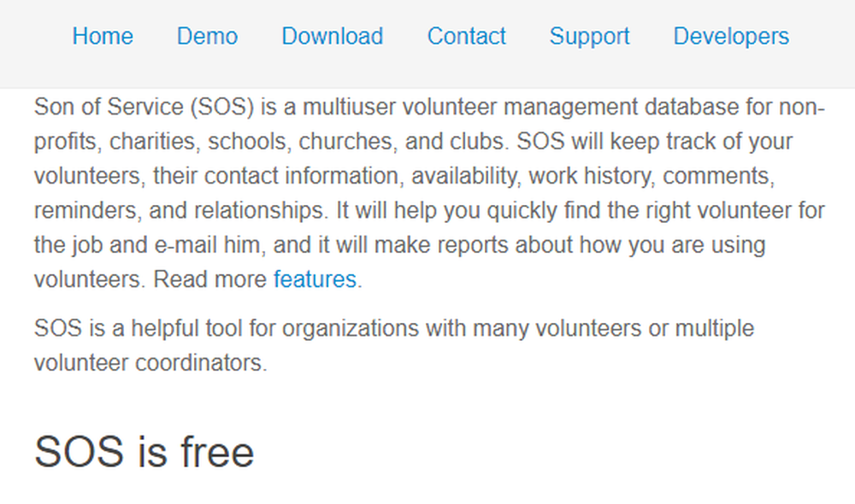Open the Developers nav link
The width and height of the screenshot is (855, 504).
click(x=731, y=37)
